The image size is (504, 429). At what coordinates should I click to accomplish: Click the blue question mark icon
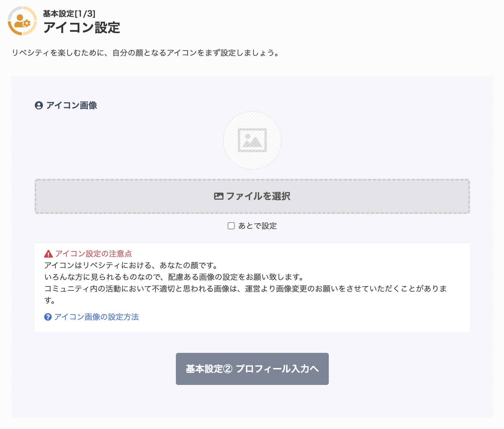(48, 317)
